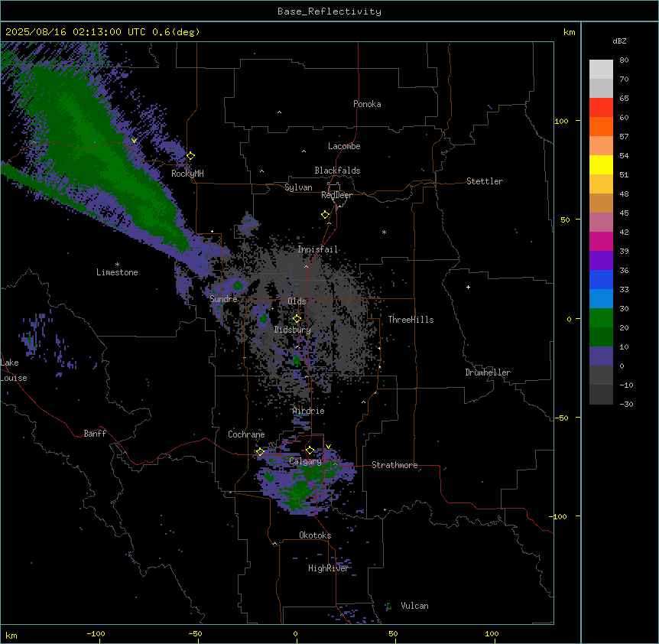Select the Sylvan label
This screenshot has height=644, width=659.
pyautogui.click(x=298, y=187)
